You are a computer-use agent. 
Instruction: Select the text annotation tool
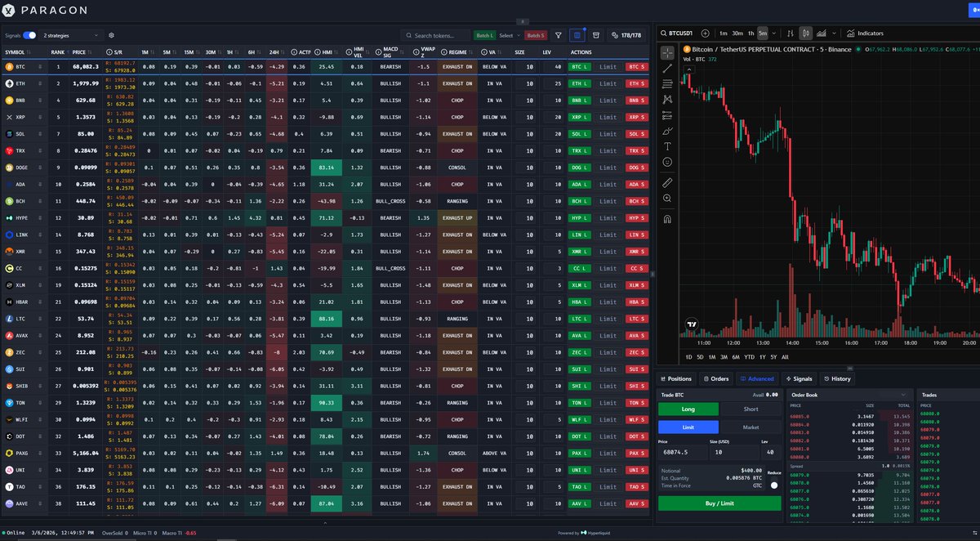(667, 146)
